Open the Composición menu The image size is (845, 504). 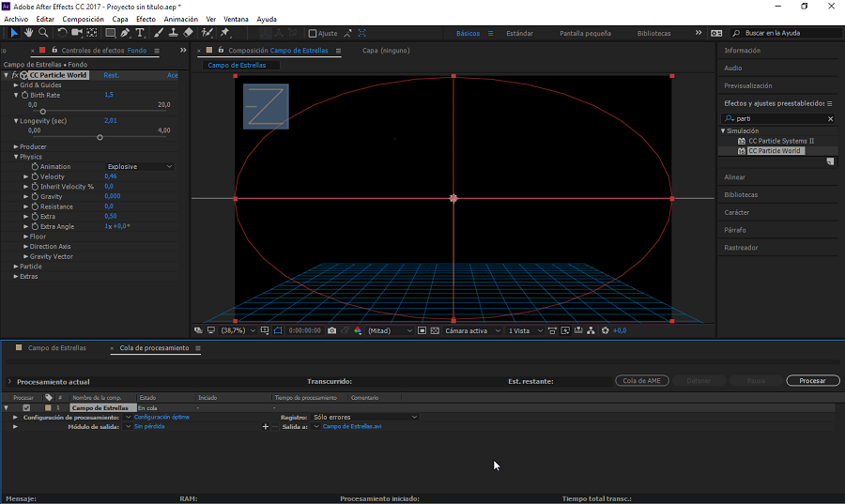[x=83, y=19]
